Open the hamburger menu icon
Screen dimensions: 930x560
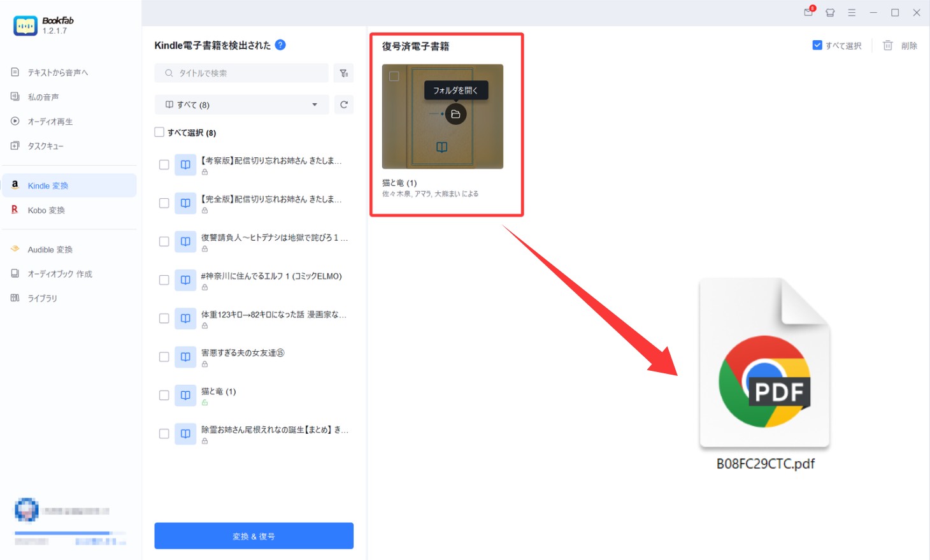click(x=852, y=13)
